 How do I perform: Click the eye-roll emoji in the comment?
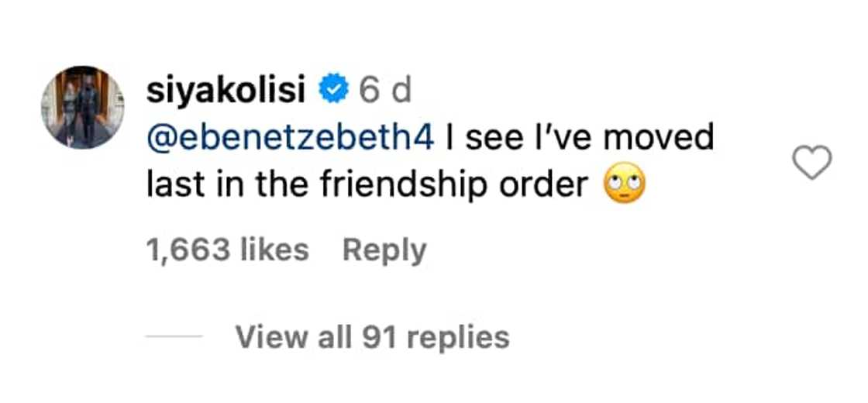[625, 186]
